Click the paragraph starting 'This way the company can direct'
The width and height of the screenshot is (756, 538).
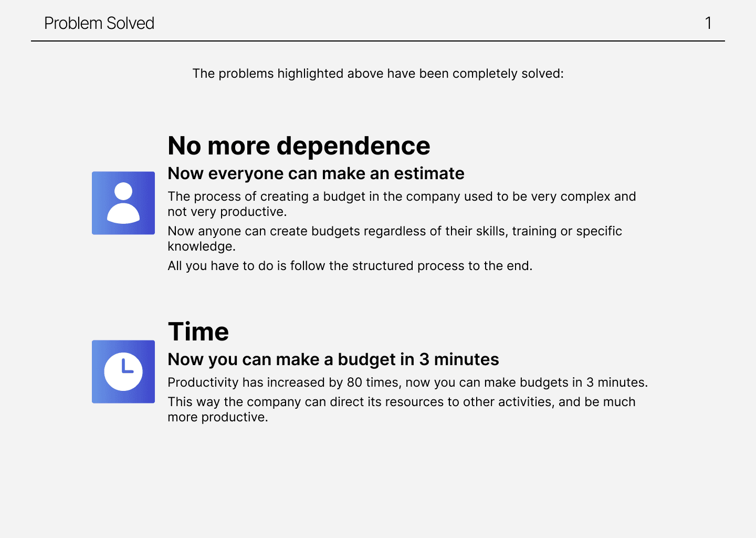402,409
